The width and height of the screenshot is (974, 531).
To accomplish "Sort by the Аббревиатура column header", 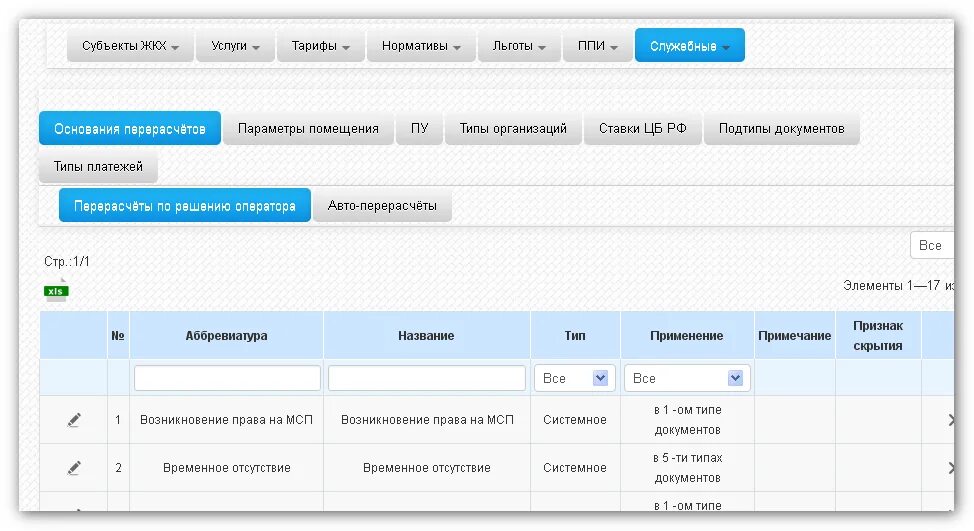I will coord(226,335).
